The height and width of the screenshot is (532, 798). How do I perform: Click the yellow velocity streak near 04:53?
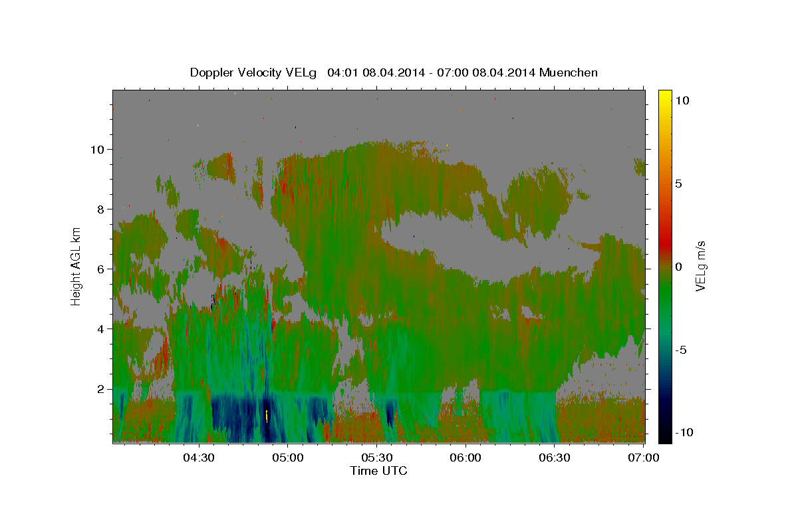pyautogui.click(x=267, y=416)
